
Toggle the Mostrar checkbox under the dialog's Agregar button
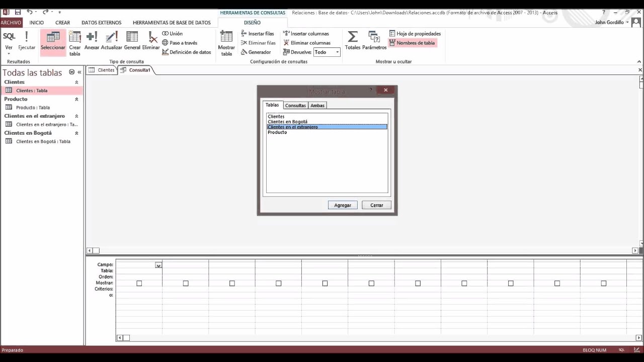click(x=325, y=284)
